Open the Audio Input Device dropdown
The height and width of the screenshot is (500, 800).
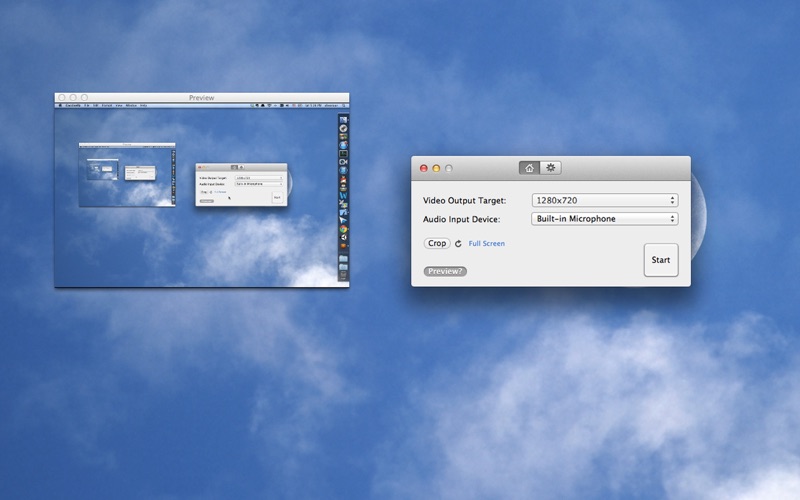(605, 219)
